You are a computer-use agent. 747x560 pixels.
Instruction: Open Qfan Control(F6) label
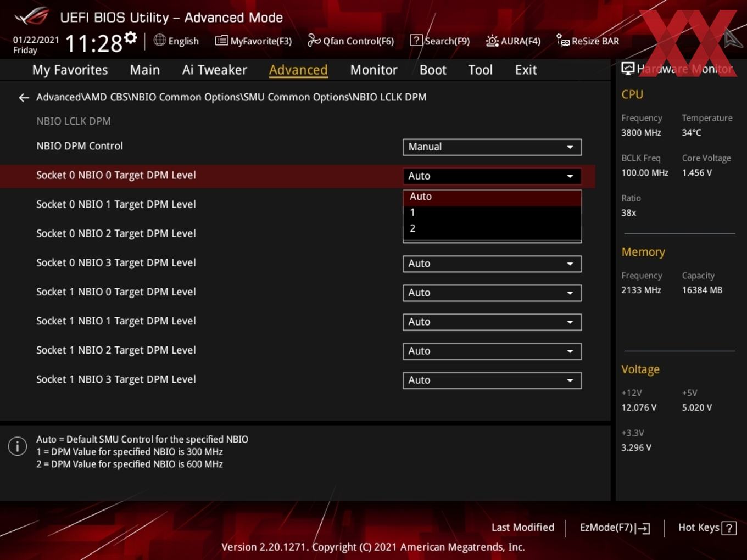358,41
